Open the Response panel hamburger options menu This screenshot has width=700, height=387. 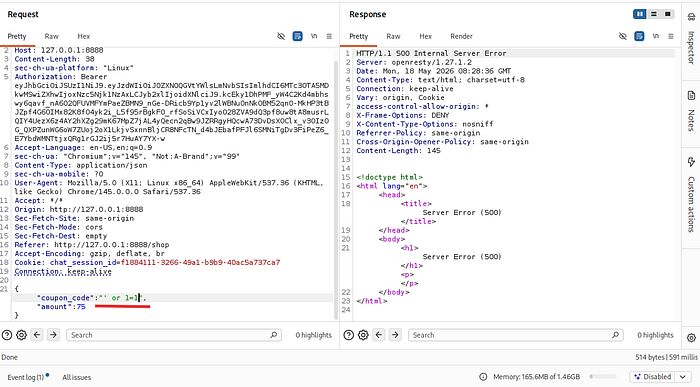(x=671, y=36)
